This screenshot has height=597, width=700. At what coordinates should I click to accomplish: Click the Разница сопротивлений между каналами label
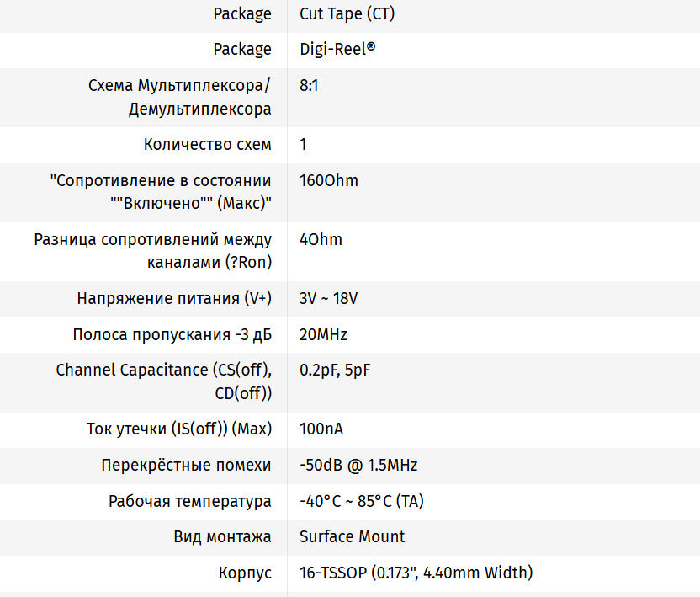[x=152, y=251]
